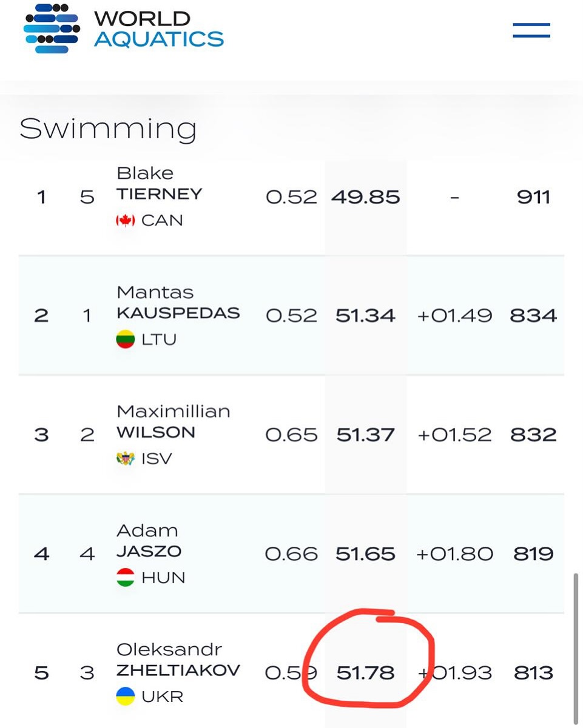This screenshot has height=728, width=583.
Task: Click the 911 points value
Action: pyautogui.click(x=534, y=197)
